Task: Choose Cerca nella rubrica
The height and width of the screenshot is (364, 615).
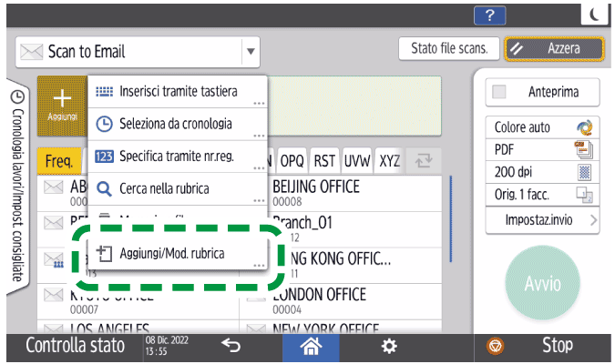Action: (x=178, y=189)
